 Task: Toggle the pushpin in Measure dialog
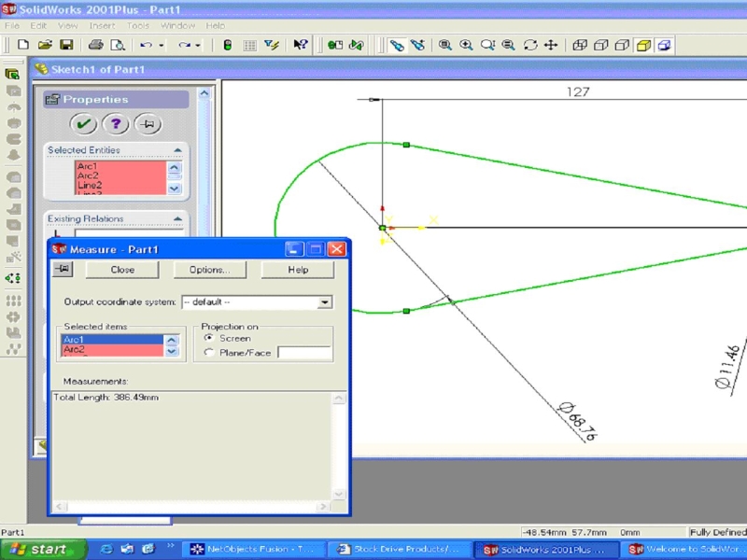click(63, 269)
